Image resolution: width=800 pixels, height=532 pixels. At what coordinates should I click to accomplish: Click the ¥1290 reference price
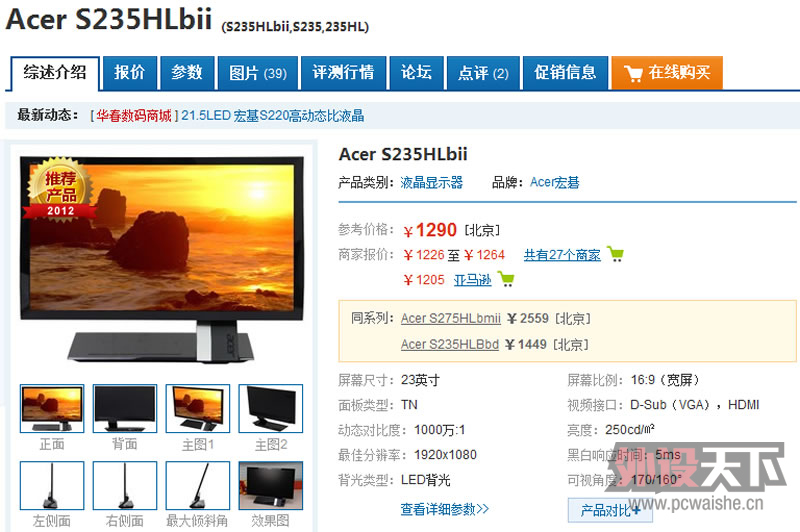coord(430,230)
